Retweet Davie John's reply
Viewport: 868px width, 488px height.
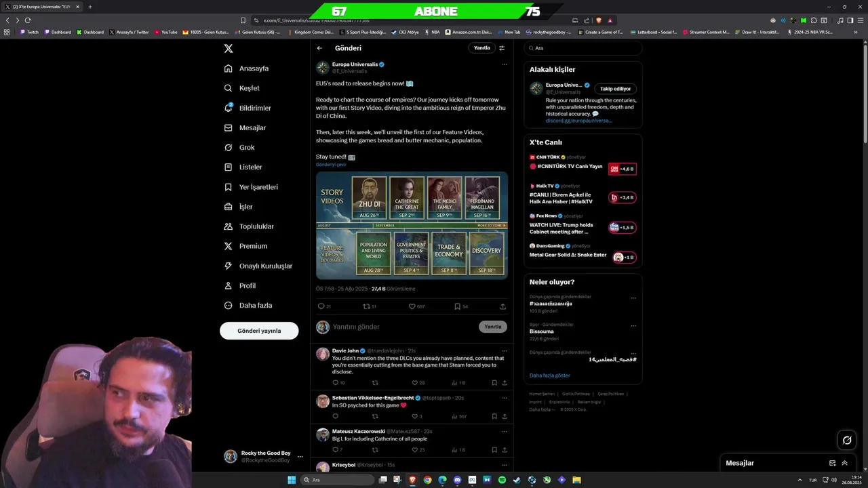[x=375, y=383]
